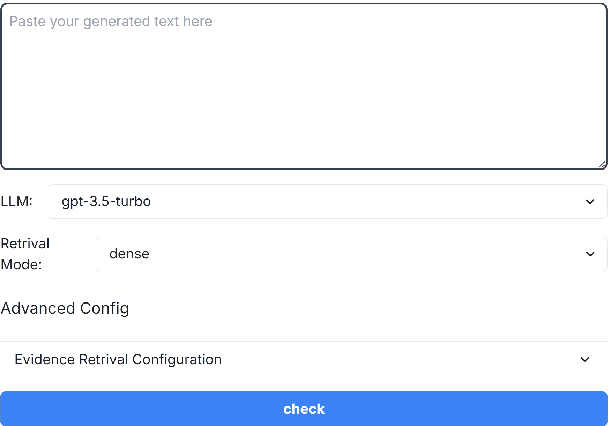Click the Retrival Mode label
The height and width of the screenshot is (426, 608).
(25, 254)
